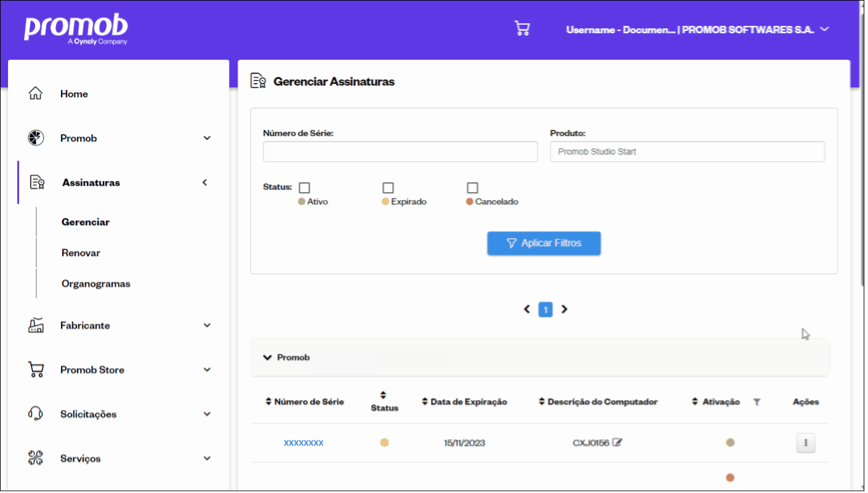Open the user account dropdown arrow
868x493 pixels.
coord(825,29)
